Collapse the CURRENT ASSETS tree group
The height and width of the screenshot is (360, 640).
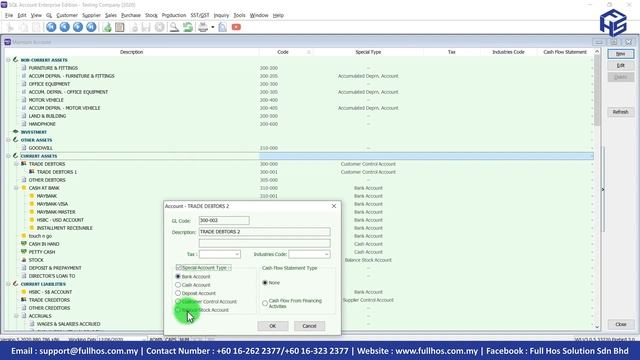point(8,156)
